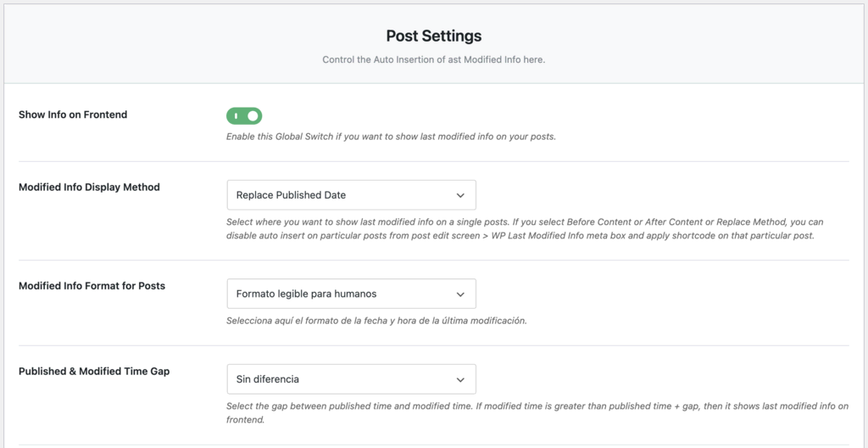This screenshot has height=448, width=868.
Task: Click the Replace Published Date text in the dropdown
Action: click(x=291, y=195)
